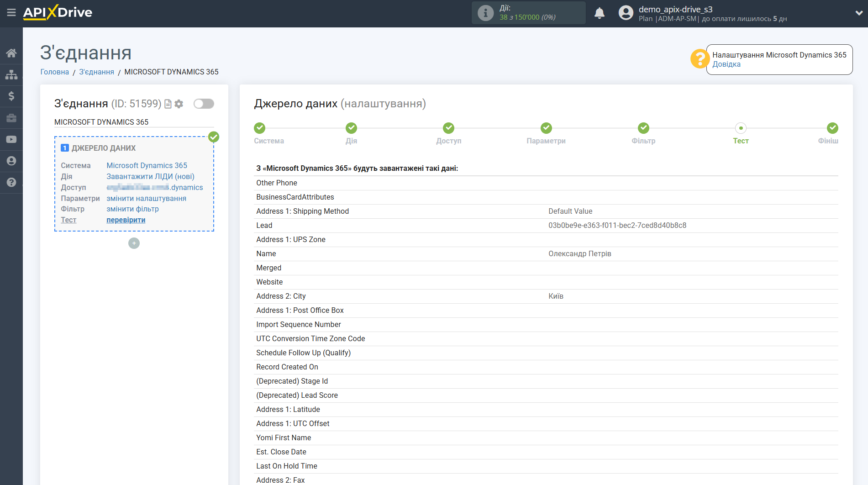Click Last On Hold Time row
The height and width of the screenshot is (485, 868).
pos(546,466)
